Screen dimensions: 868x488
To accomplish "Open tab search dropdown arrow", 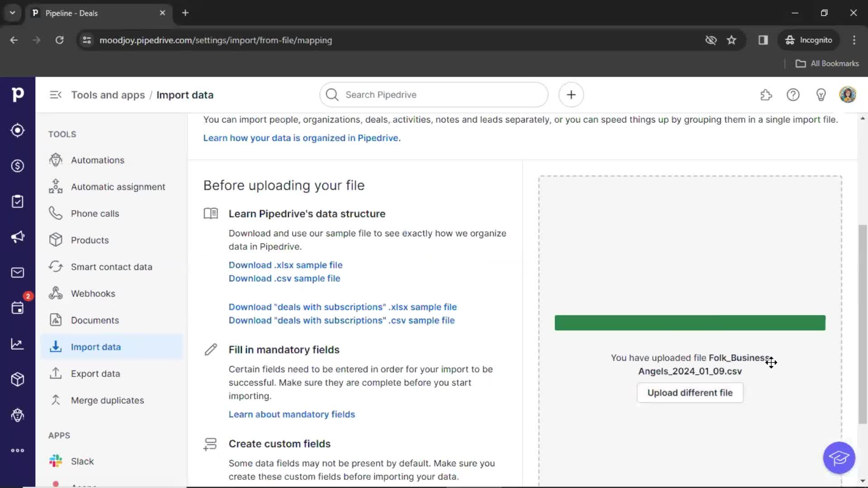I will pyautogui.click(x=13, y=13).
